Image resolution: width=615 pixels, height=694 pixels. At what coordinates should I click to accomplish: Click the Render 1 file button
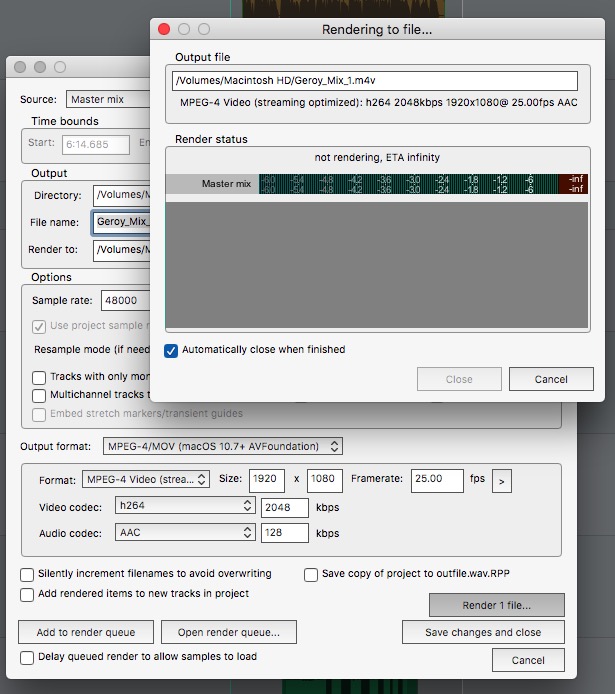click(496, 605)
